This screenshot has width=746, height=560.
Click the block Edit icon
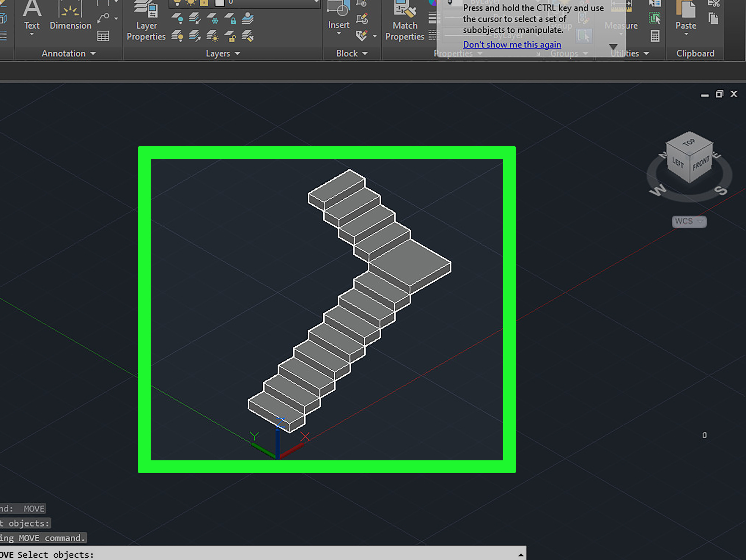362,19
